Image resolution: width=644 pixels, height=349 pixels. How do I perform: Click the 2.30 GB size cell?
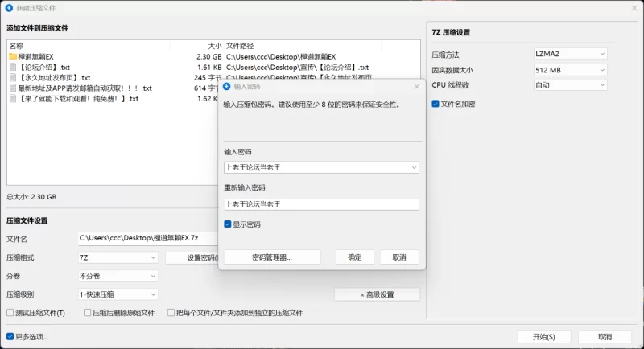(209, 56)
